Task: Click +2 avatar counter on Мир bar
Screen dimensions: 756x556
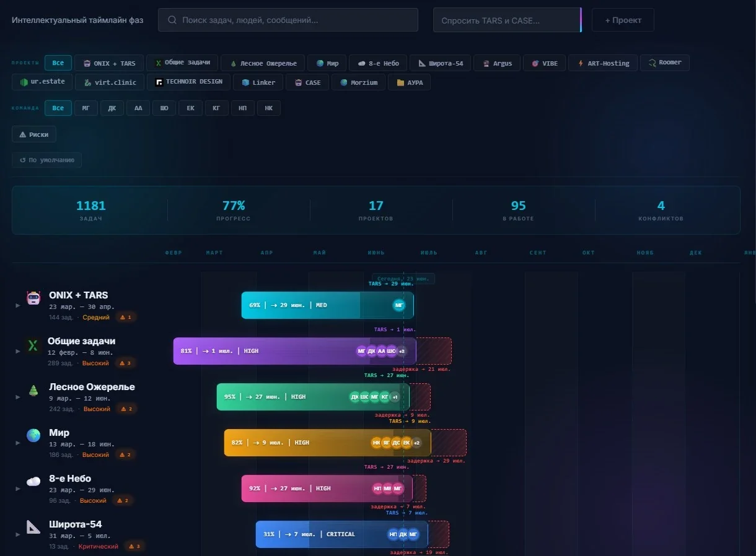Action: (416, 443)
